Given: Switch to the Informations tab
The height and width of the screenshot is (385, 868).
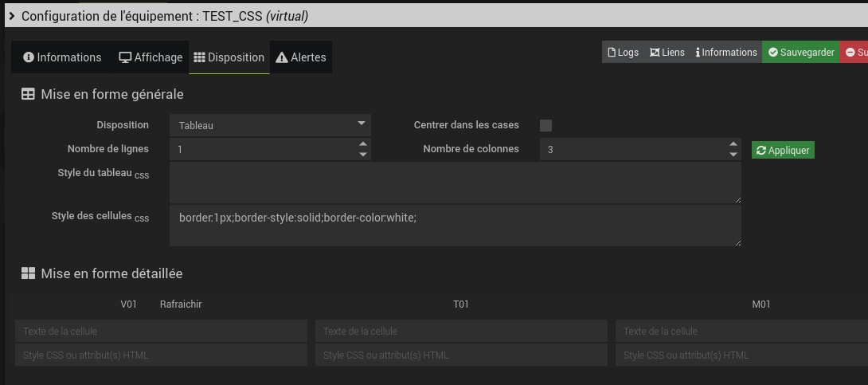Looking at the screenshot, I should 62,57.
